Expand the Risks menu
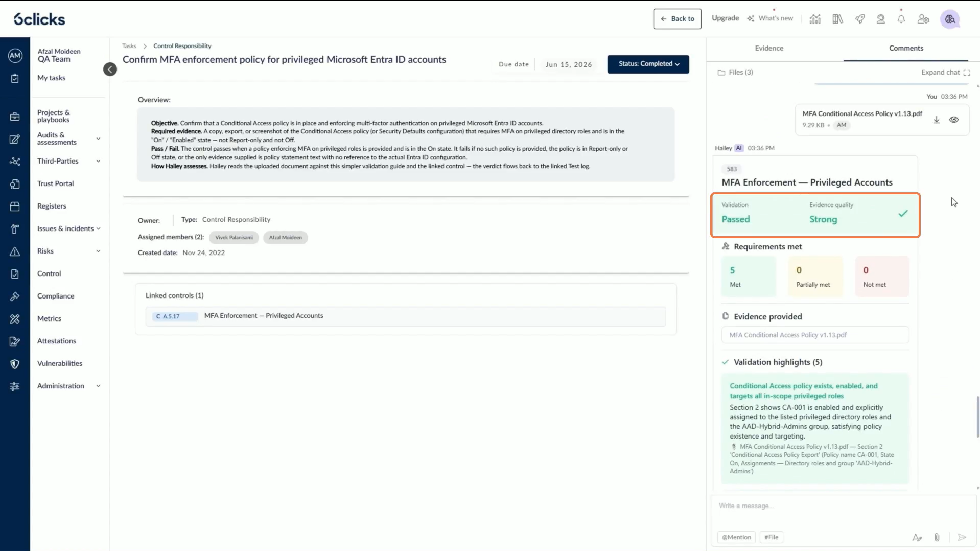This screenshot has width=980, height=551. coord(98,251)
